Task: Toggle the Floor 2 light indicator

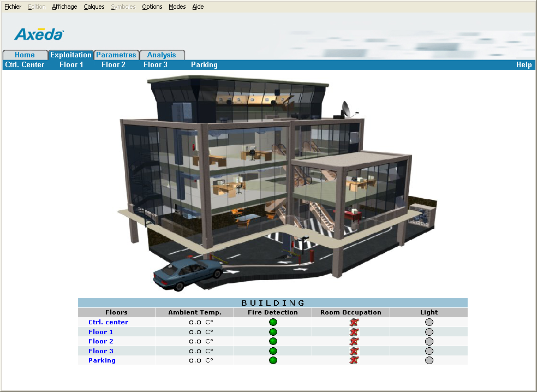Action: click(x=429, y=342)
